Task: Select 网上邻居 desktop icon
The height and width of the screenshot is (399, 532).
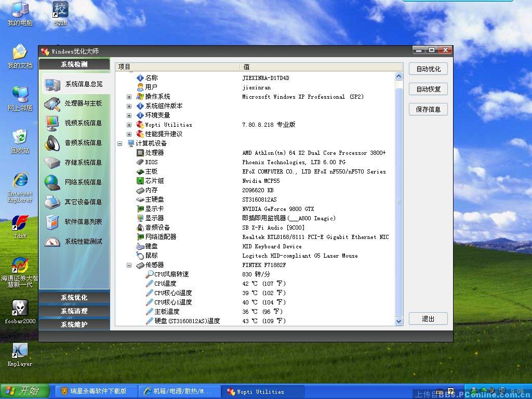Action: (x=20, y=99)
